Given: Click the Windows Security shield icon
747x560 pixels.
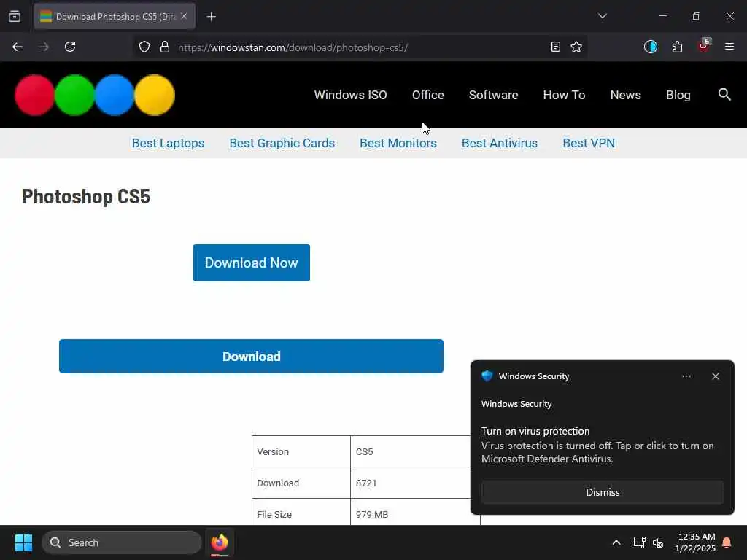Looking at the screenshot, I should pyautogui.click(x=487, y=376).
